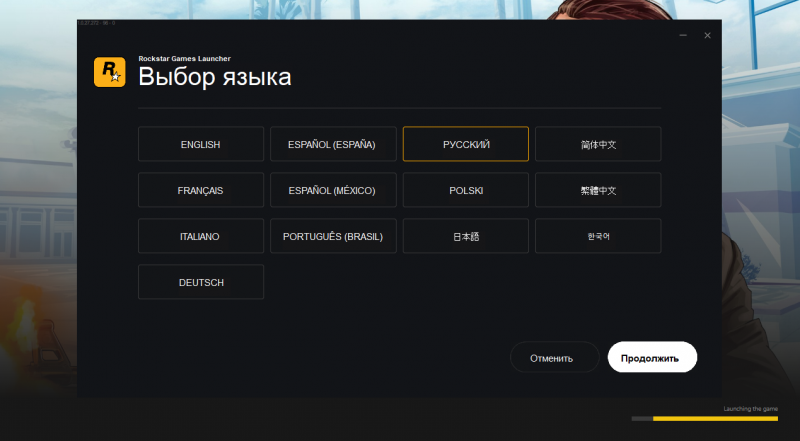The image size is (800, 441).
Task: Select Japanese 日本語 language option
Action: coord(466,236)
